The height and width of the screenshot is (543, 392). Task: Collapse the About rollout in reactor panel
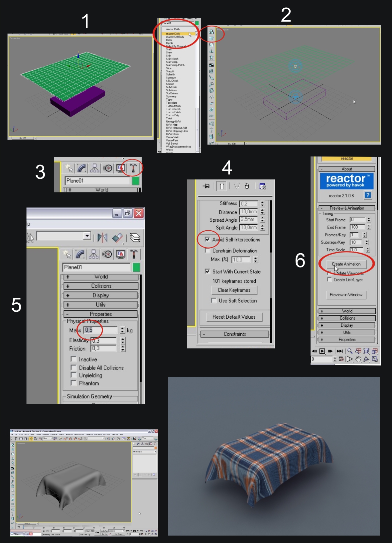(347, 169)
